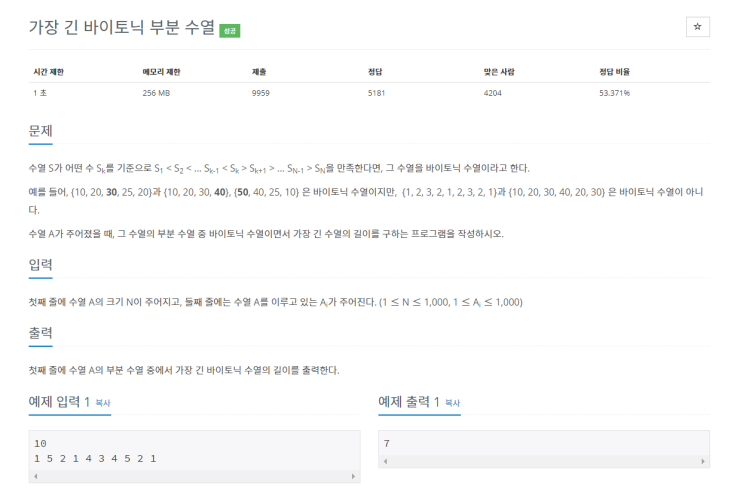Click right scroll arrow of sample input box
743x491 pixels.
point(353,476)
